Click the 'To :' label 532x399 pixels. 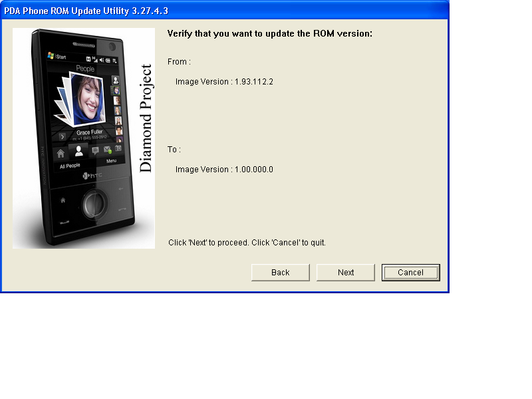click(174, 149)
